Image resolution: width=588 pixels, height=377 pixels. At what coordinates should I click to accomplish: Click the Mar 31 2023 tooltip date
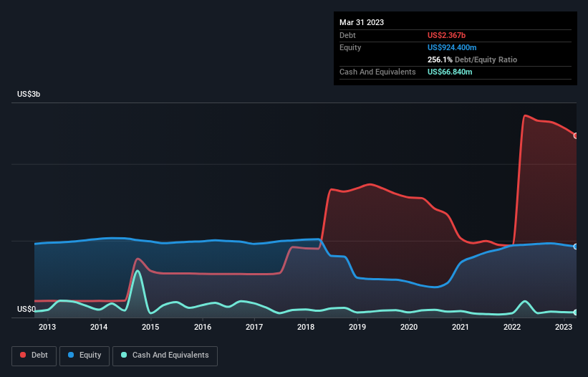tap(362, 22)
